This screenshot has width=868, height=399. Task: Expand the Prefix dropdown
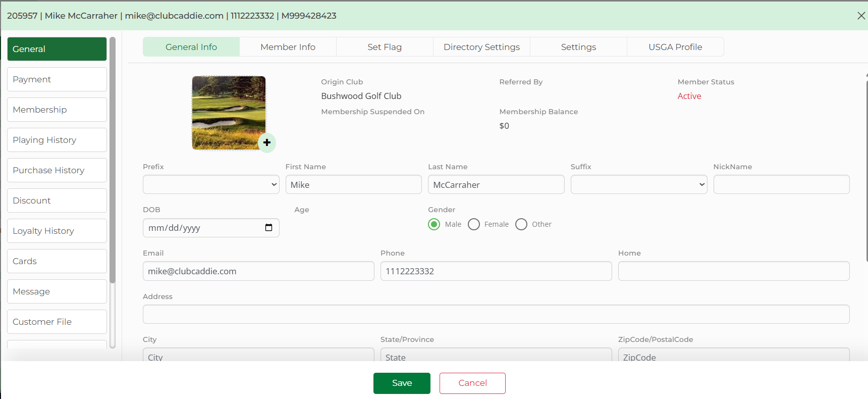(211, 185)
